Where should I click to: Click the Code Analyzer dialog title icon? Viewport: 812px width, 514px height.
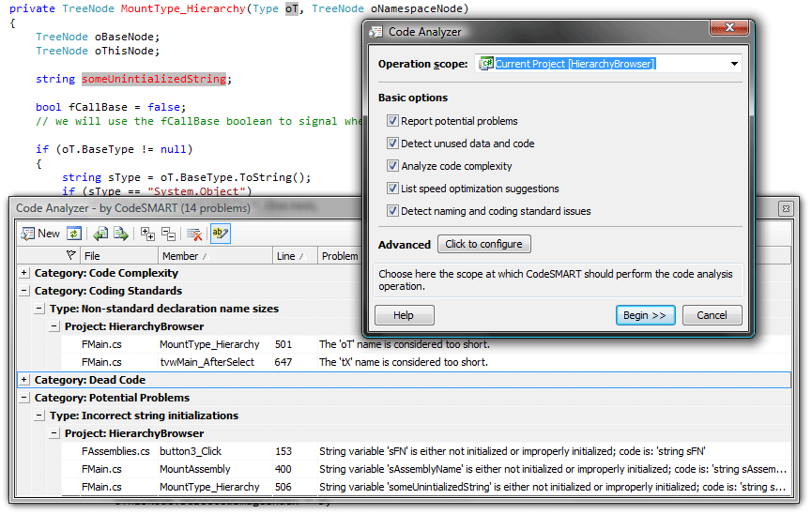coord(375,32)
